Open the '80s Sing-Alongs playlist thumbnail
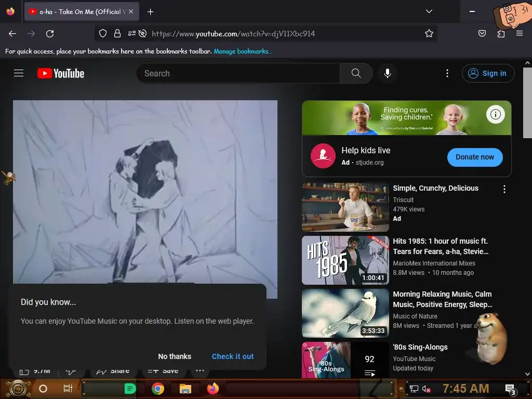Image resolution: width=532 pixels, height=399 pixels. coord(345,360)
